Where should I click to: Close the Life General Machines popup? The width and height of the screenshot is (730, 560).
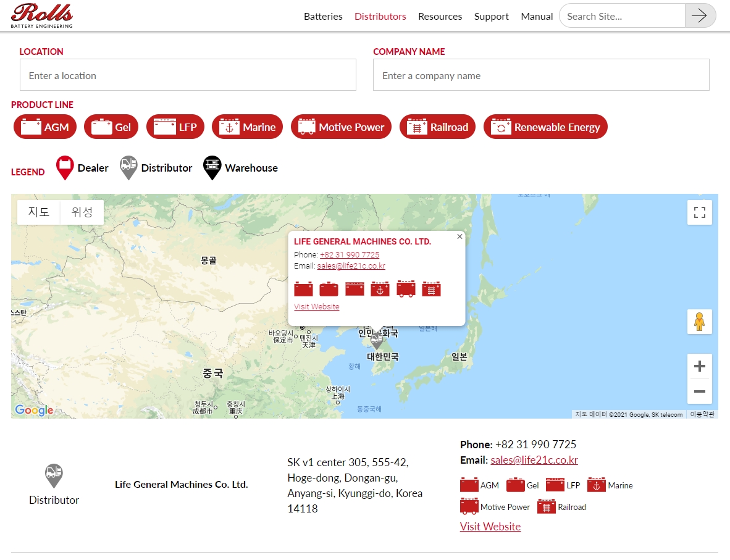point(459,236)
